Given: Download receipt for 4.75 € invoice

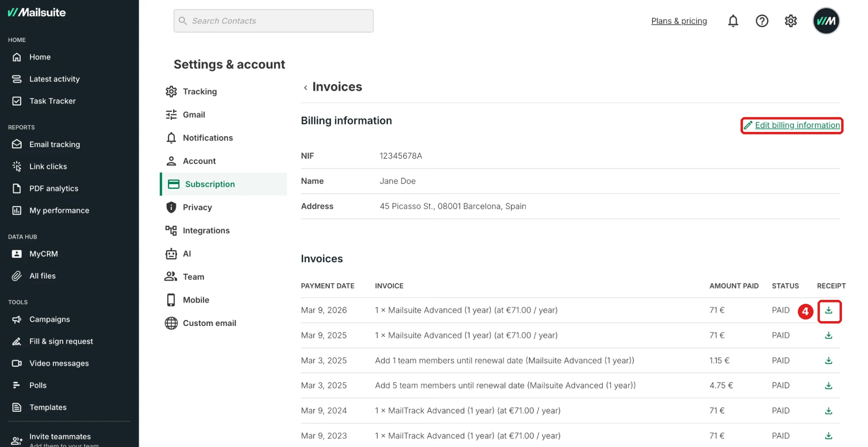Looking at the screenshot, I should click(x=829, y=386).
